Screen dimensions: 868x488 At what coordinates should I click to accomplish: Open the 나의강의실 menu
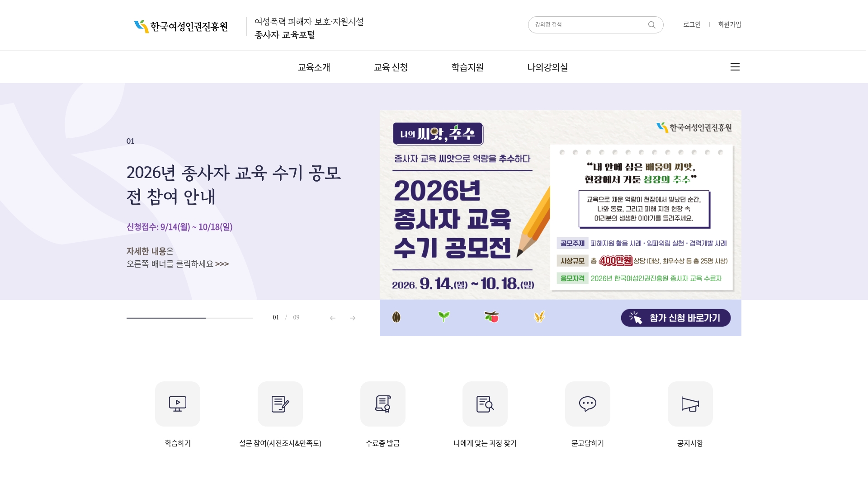(547, 67)
